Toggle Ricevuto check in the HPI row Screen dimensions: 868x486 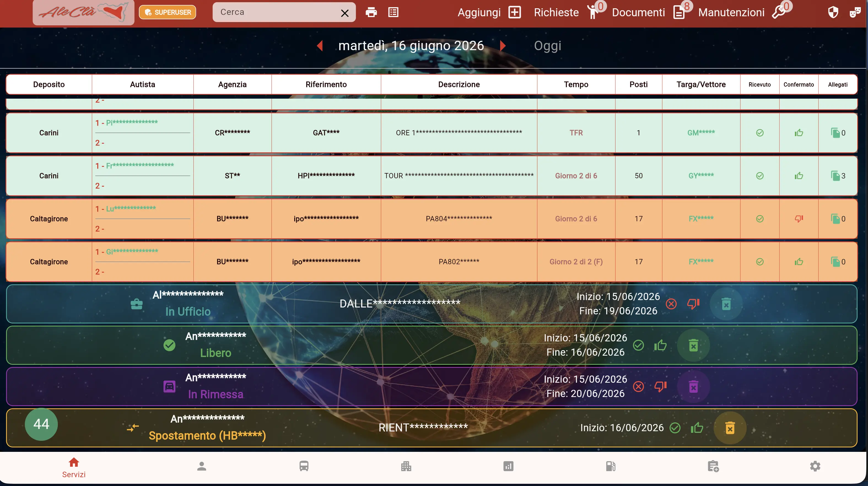point(759,176)
